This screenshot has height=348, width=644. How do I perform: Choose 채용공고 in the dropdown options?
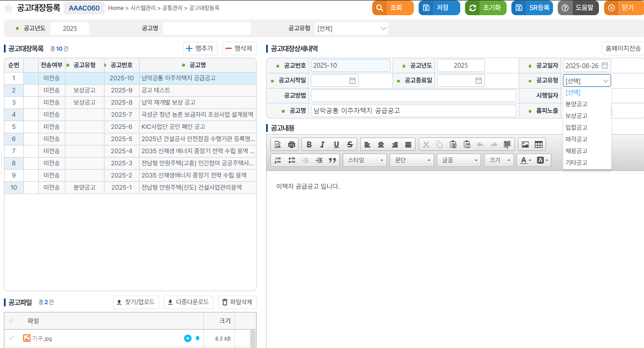(576, 151)
